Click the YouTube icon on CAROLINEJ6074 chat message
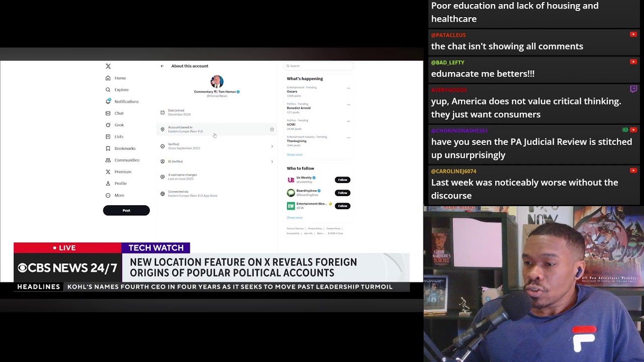Viewport: 644px width, 362px height. coord(633,170)
